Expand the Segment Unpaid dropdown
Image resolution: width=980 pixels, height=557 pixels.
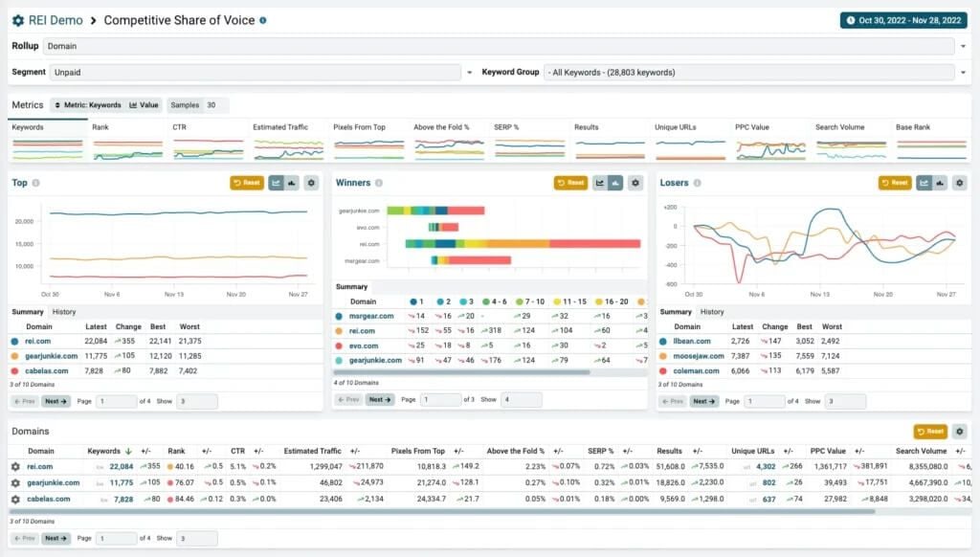click(x=469, y=73)
